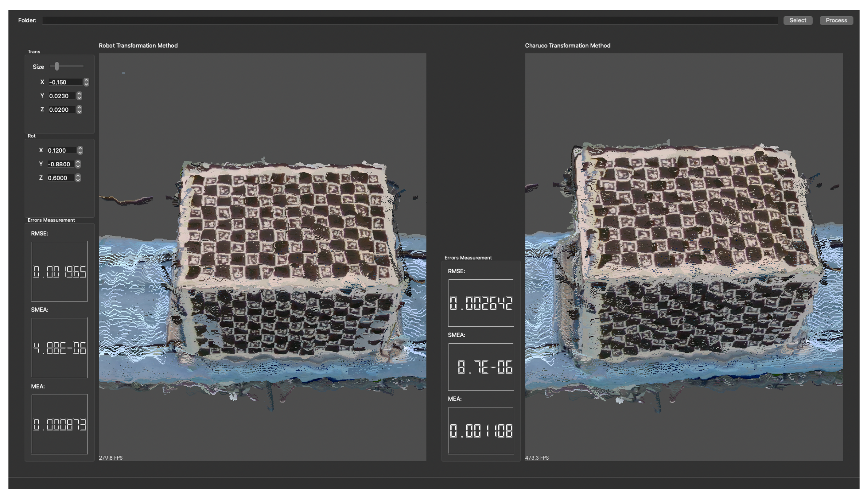Click the left RMSE display showing 0.001965
The image size is (868, 495).
pos(59,272)
